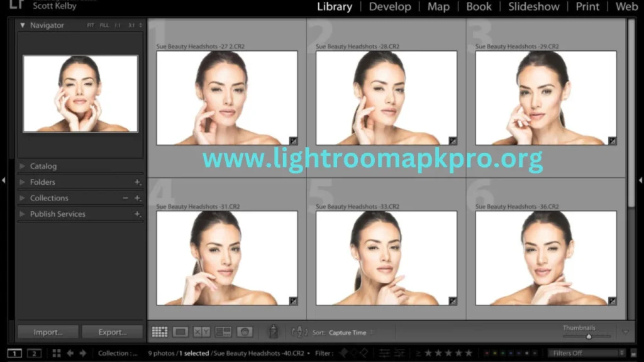
Task: Open the Slideshow module
Action: 533,7
